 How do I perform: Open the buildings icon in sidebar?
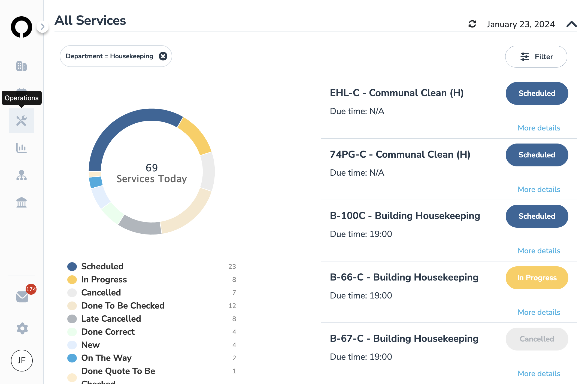(22, 66)
